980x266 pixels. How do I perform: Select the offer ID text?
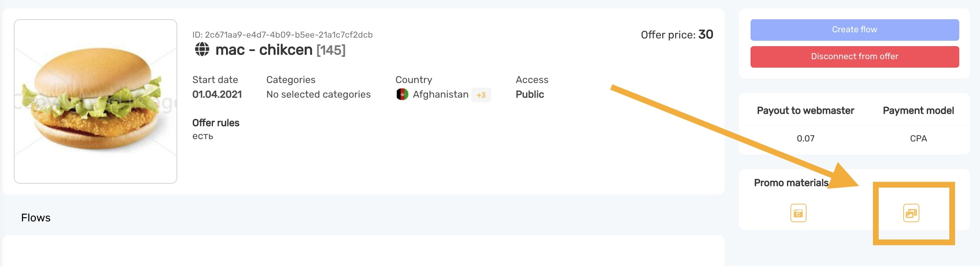[282, 35]
